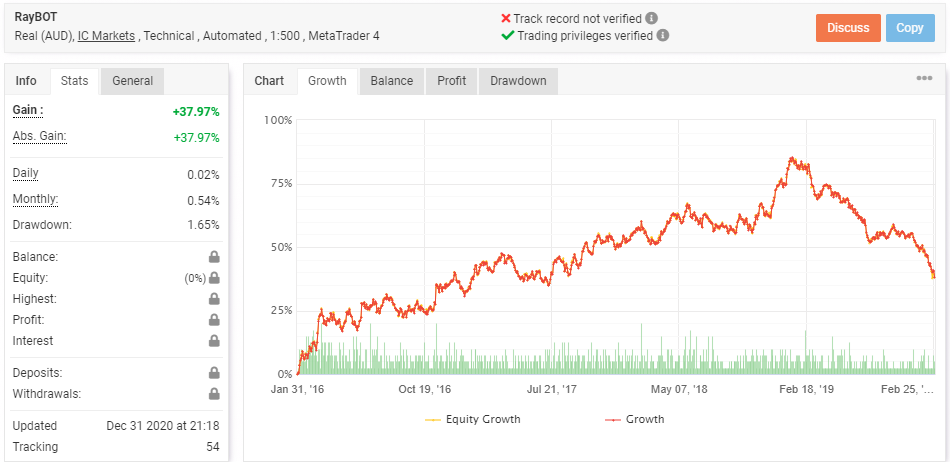Click the lock icon next to Equity
Viewport: 950px width, 462px height.
point(214,278)
